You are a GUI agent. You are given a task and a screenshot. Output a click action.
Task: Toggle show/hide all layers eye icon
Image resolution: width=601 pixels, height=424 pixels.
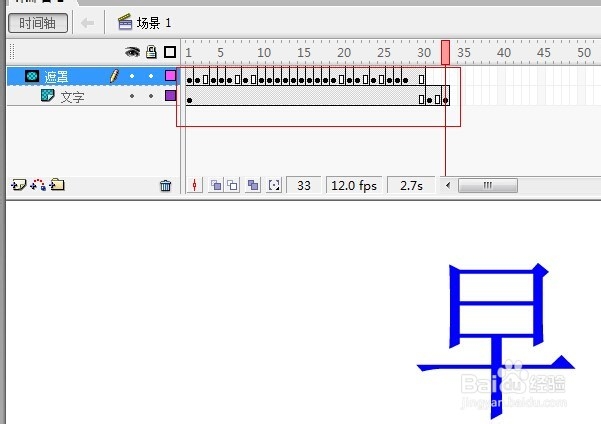(132, 52)
